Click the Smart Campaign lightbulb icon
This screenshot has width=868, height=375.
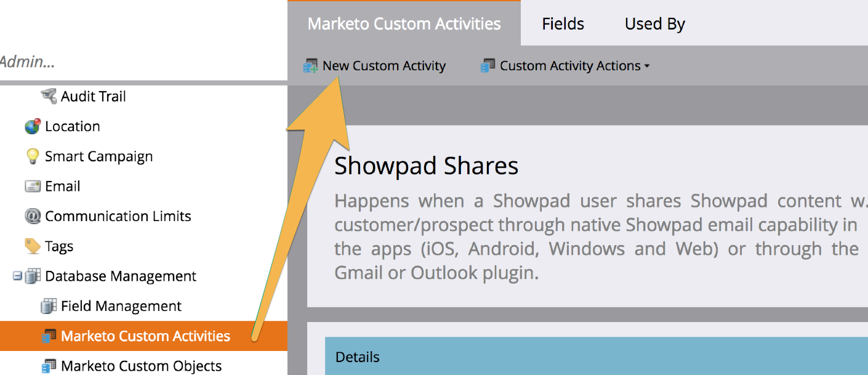[x=33, y=156]
